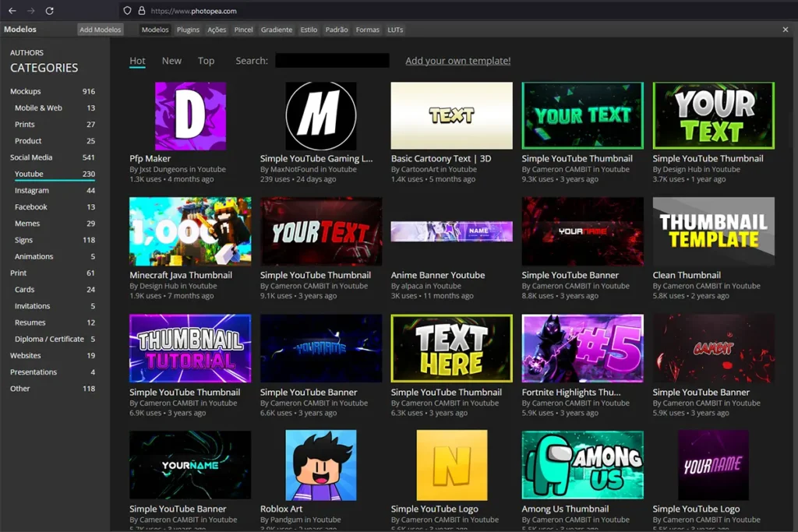The width and height of the screenshot is (798, 532).
Task: Select the Presentations category
Action: pyautogui.click(x=52, y=372)
